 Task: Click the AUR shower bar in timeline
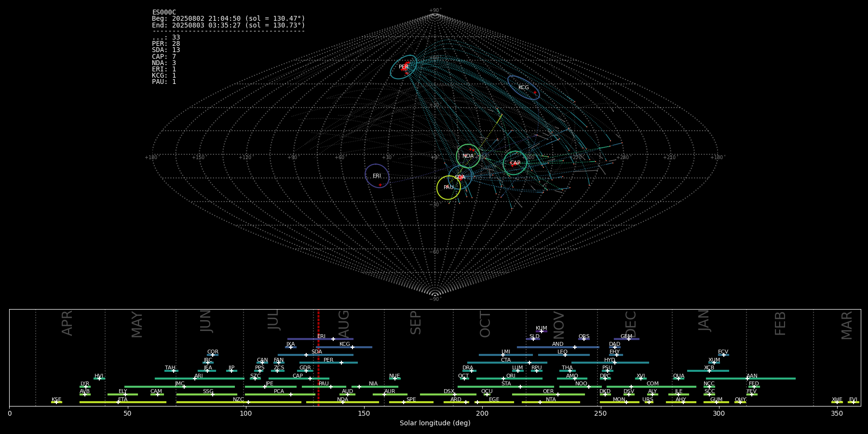tap(390, 394)
